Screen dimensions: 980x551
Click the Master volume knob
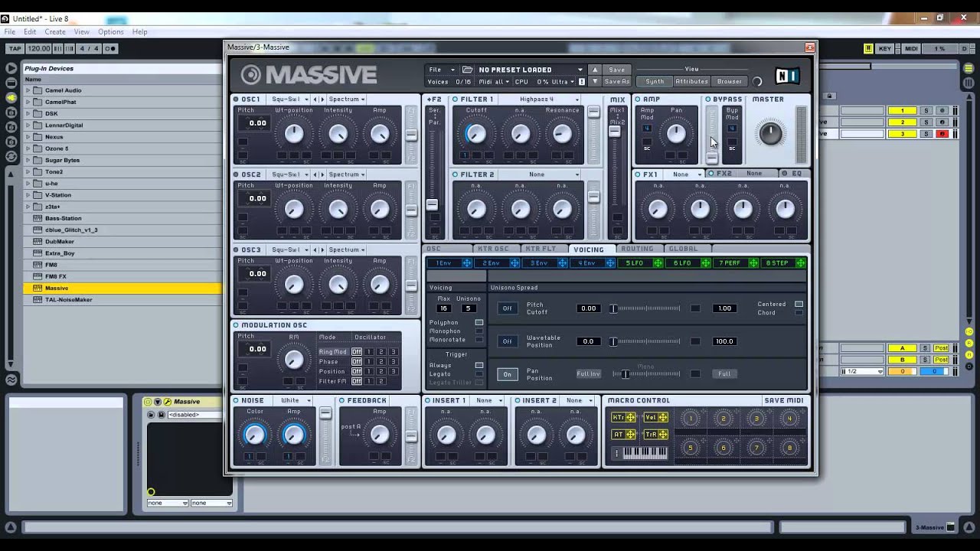pos(771,133)
